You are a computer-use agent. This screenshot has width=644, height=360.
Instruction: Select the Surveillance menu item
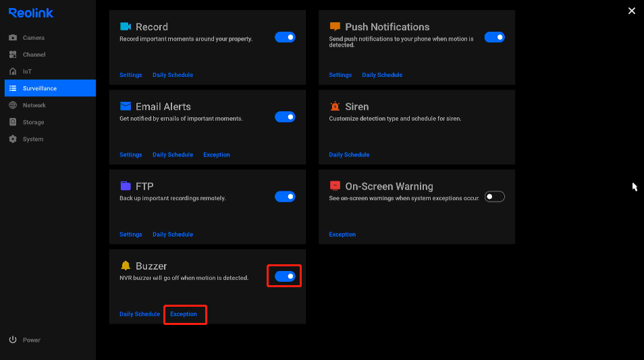click(50, 88)
